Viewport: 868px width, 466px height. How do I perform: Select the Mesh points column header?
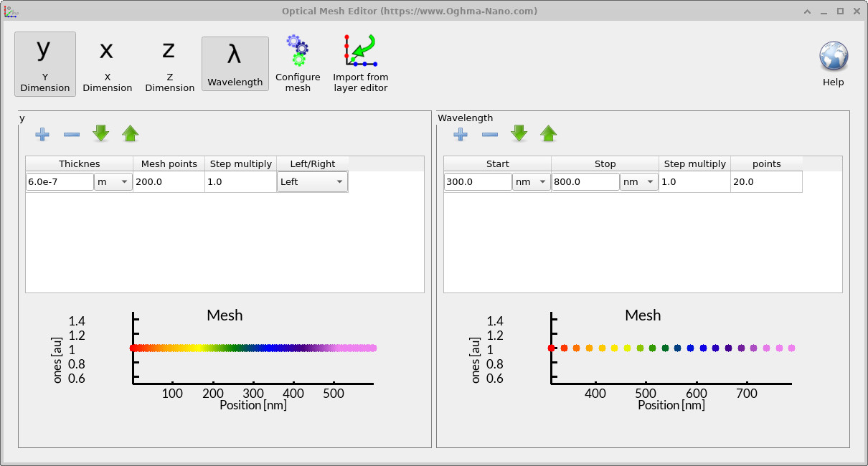[x=169, y=163]
